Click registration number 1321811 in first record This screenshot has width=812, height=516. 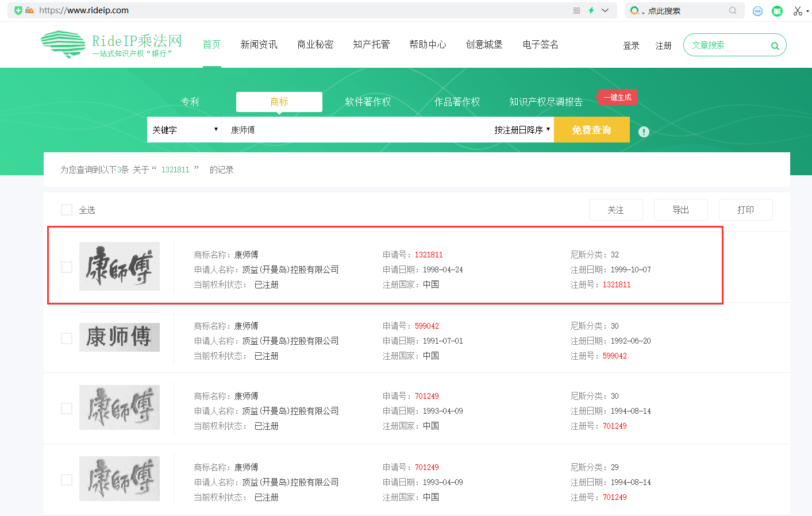[617, 284]
